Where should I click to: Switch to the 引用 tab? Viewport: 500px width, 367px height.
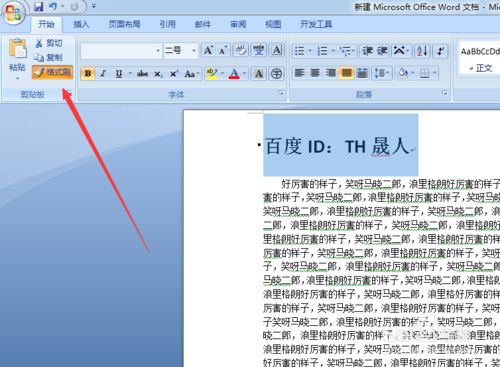(x=167, y=24)
